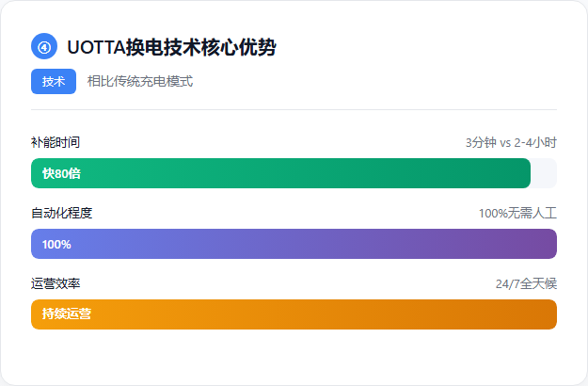The height and width of the screenshot is (386, 588).
Task: Click the 快80倍 label inside green bar
Action: 61,173
